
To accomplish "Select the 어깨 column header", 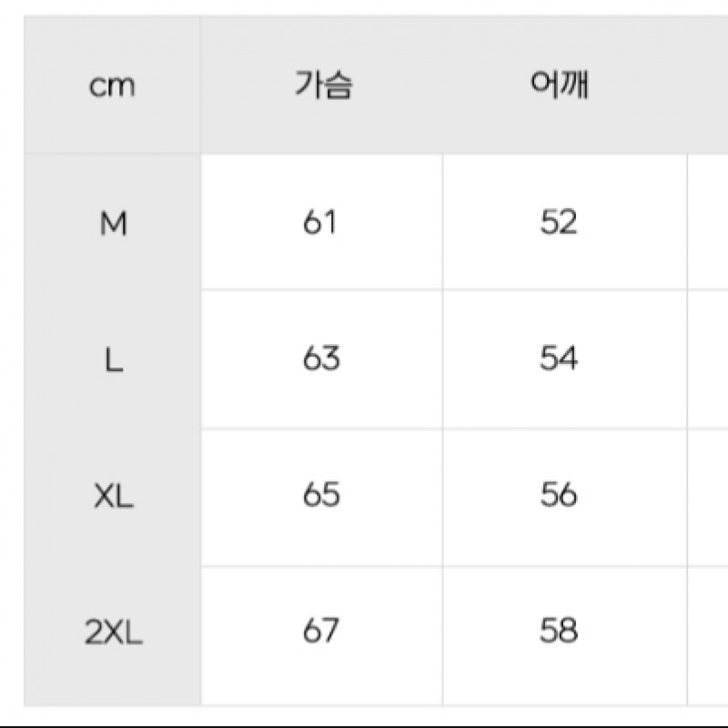I will coord(559,85).
